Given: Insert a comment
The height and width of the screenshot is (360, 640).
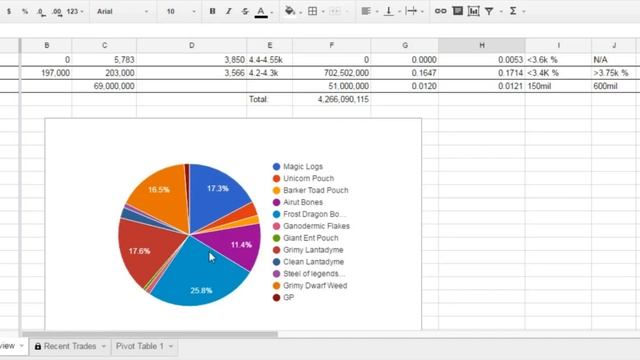Looking at the screenshot, I should click(458, 11).
